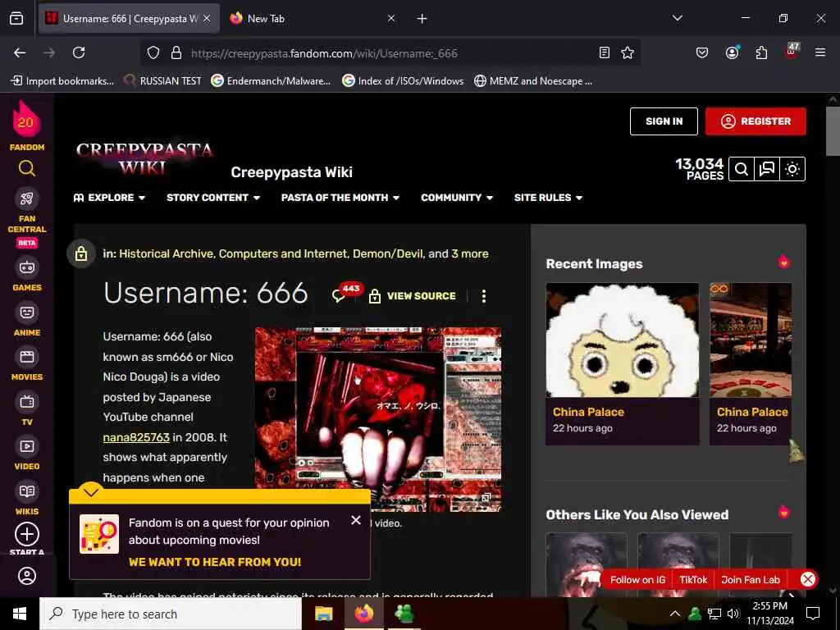This screenshot has width=840, height=630.
Task: Click WE WANT TO HEAR FROM YOU
Action: click(215, 562)
